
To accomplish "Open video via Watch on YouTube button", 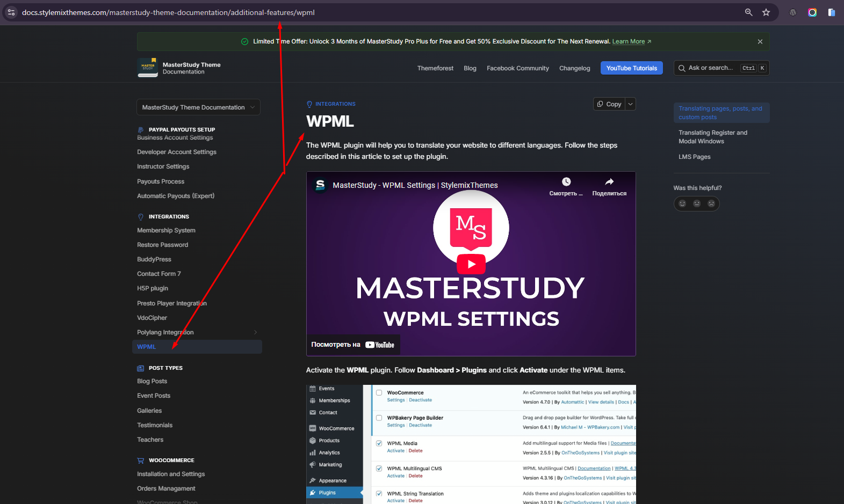I will (353, 345).
